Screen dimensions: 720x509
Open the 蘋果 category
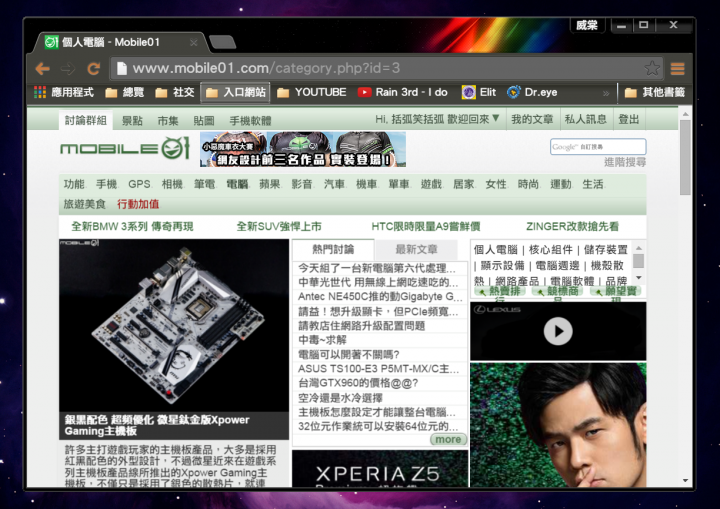click(270, 184)
